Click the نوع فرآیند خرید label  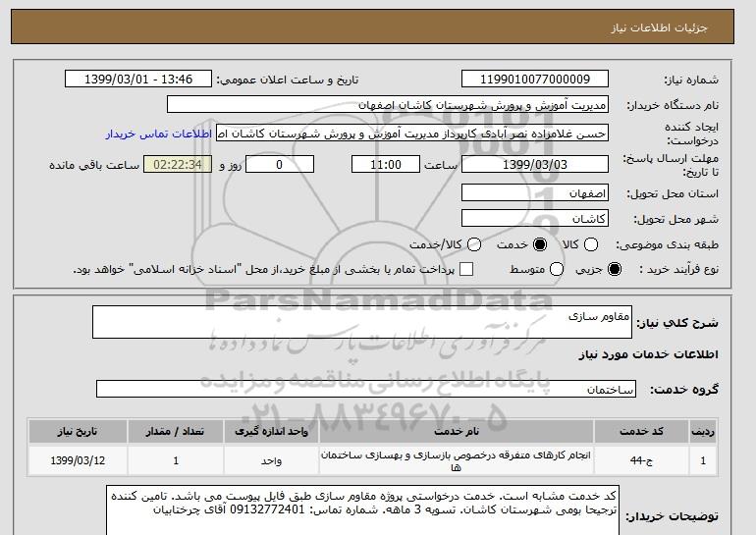[678, 269]
